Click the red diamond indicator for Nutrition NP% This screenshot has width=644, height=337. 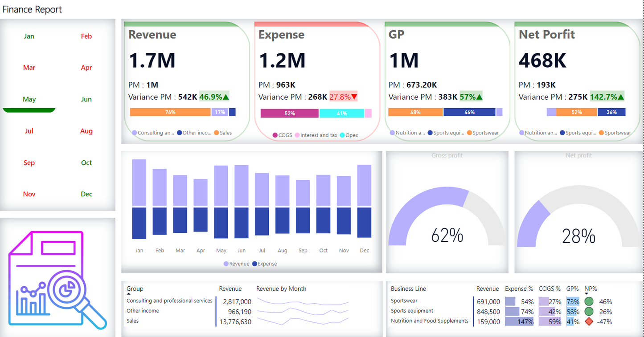click(x=589, y=321)
